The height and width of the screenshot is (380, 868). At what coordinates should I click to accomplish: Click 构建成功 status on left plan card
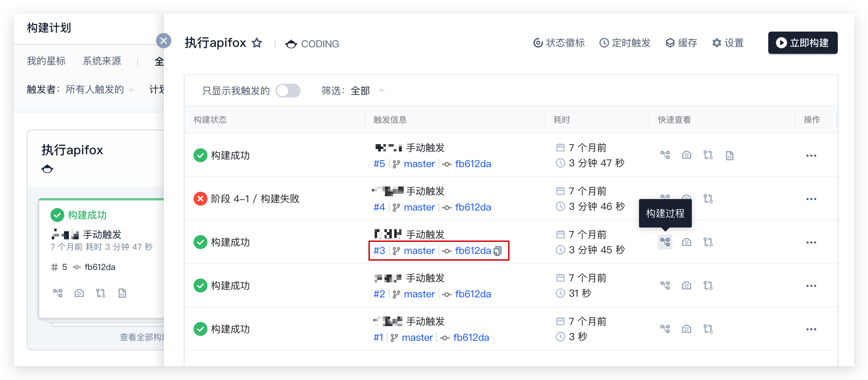[79, 215]
